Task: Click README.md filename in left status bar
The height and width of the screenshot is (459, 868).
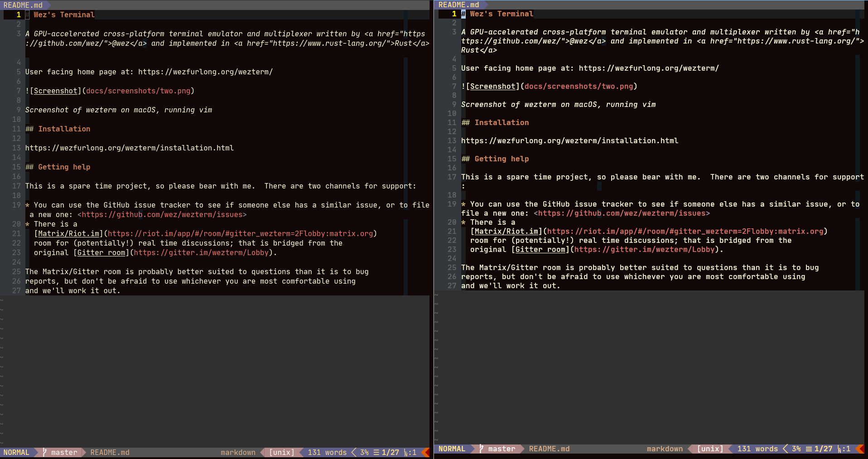Action: click(110, 452)
